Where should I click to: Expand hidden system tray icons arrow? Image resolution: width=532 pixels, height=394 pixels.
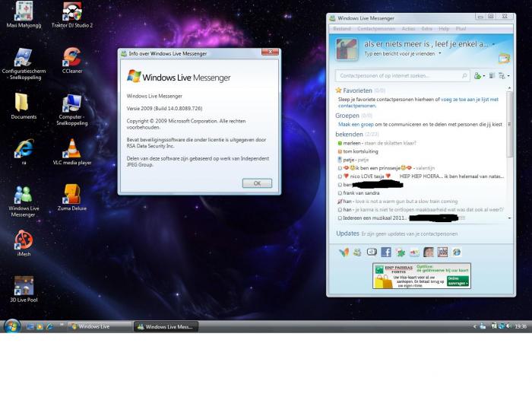pos(475,326)
